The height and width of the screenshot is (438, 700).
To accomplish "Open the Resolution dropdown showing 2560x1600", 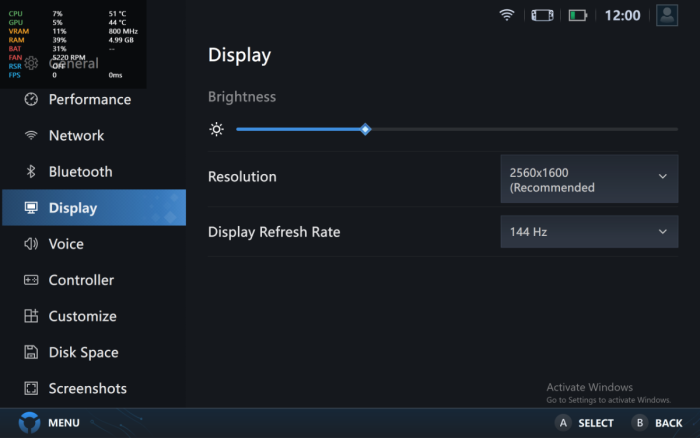I will click(588, 179).
